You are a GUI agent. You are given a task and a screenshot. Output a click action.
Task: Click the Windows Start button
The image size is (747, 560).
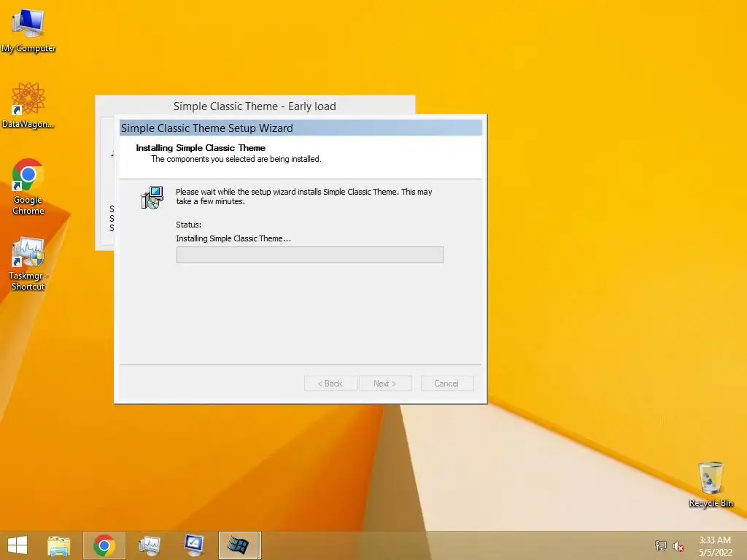click(x=18, y=545)
